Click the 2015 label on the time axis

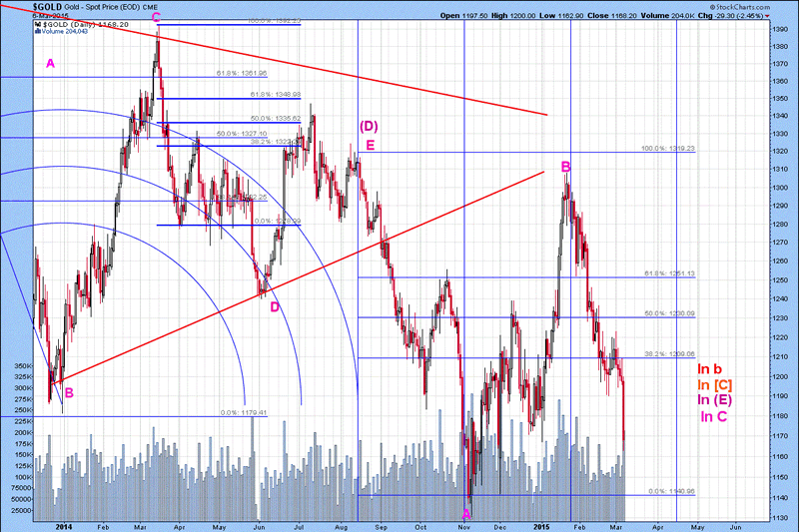pos(541,527)
